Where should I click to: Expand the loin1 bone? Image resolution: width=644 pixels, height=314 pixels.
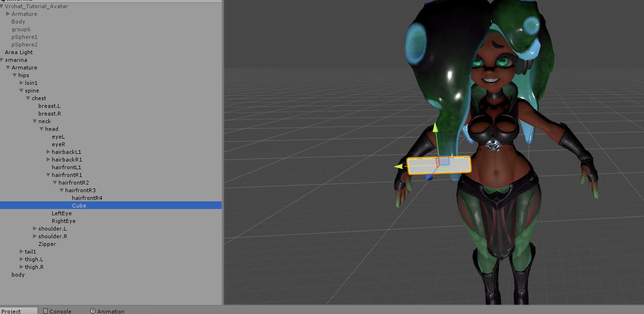pos(22,83)
